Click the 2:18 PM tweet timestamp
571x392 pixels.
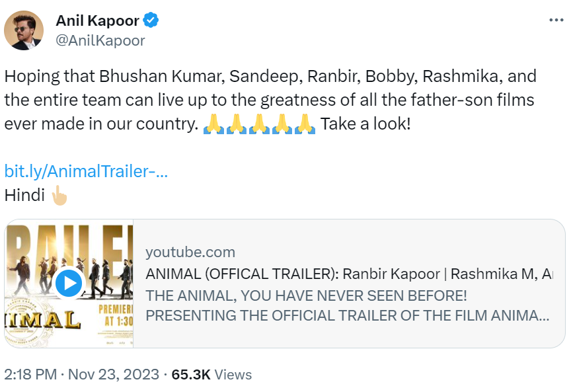pyautogui.click(x=30, y=375)
